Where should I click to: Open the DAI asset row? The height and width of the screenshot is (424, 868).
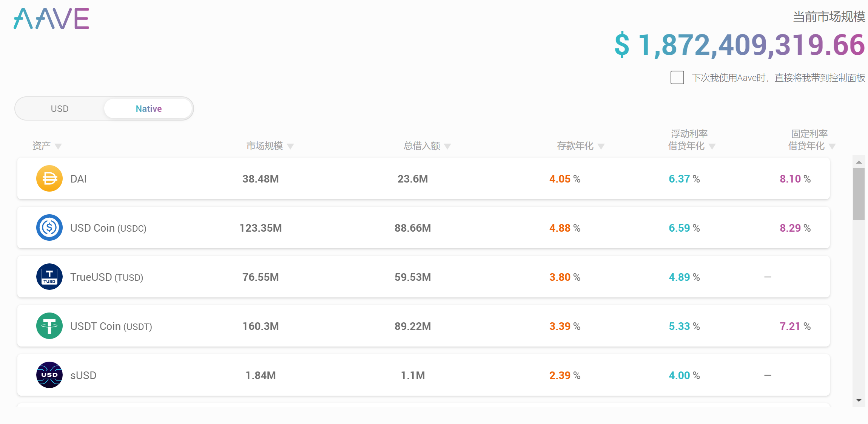coord(424,178)
